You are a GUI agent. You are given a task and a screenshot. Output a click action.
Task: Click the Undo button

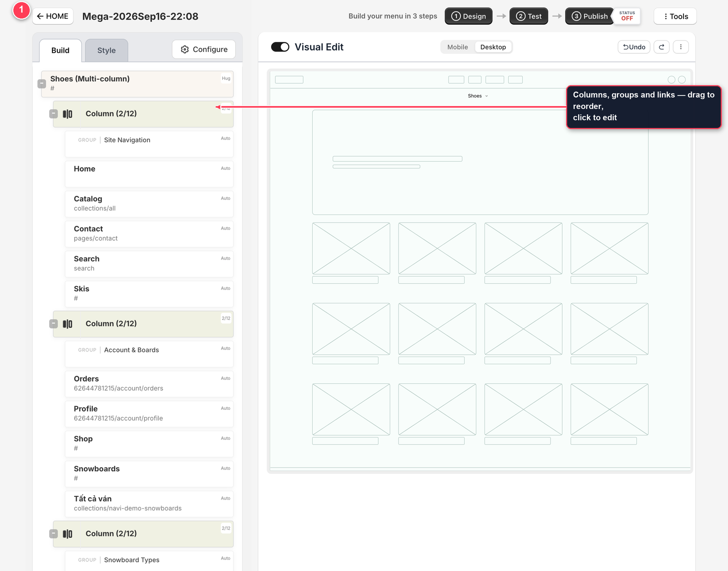pos(634,47)
